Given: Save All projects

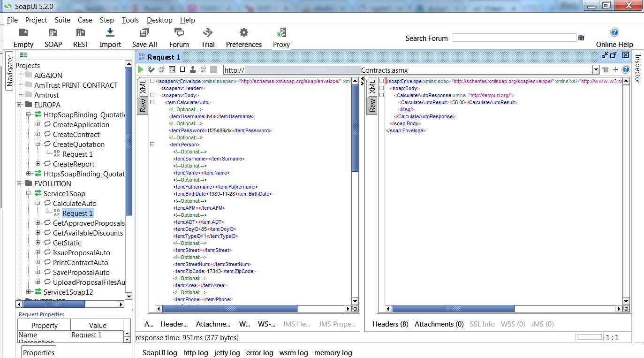Looking at the screenshot, I should click(x=144, y=38).
